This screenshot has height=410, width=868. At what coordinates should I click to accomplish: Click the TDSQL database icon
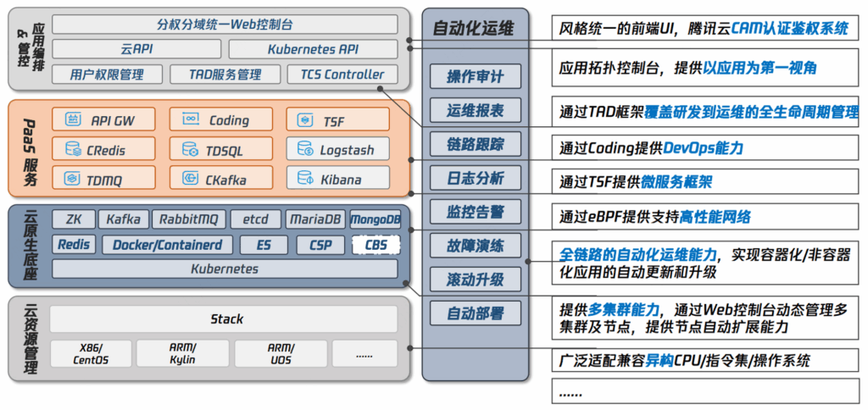pyautogui.click(x=191, y=149)
